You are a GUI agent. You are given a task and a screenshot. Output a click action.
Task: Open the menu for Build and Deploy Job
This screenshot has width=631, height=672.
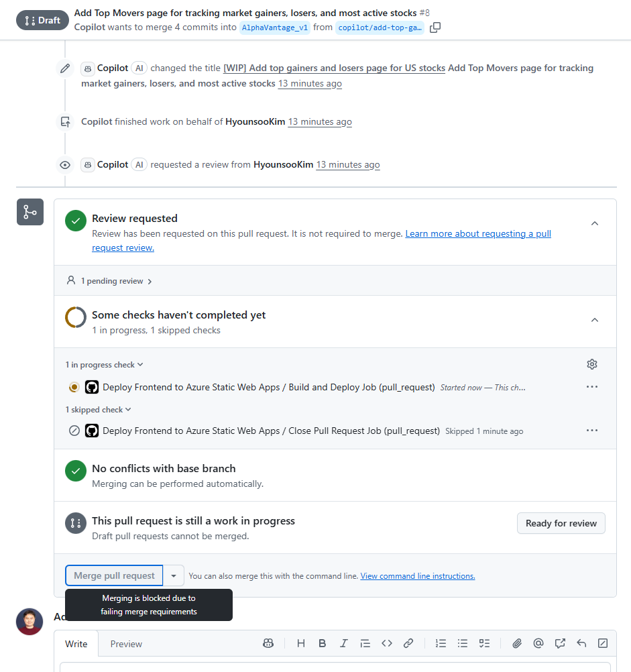click(591, 387)
